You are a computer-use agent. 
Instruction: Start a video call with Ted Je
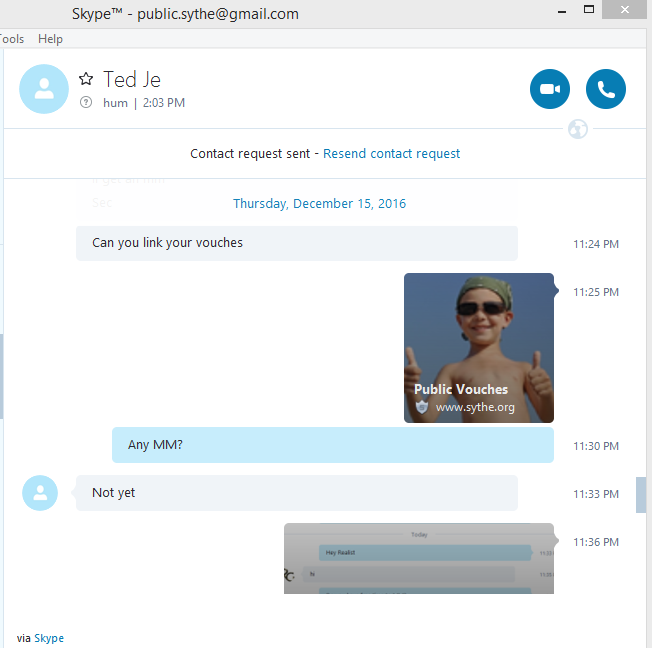[x=550, y=89]
